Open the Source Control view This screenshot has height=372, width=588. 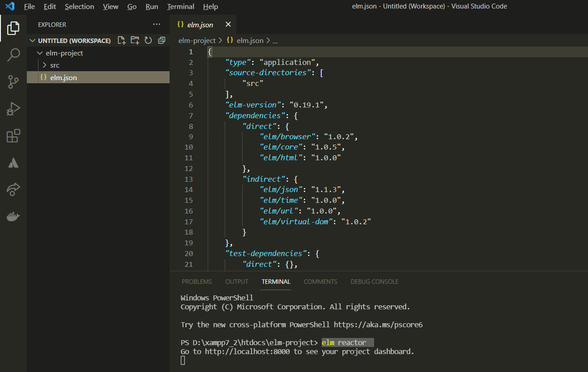[x=13, y=81]
